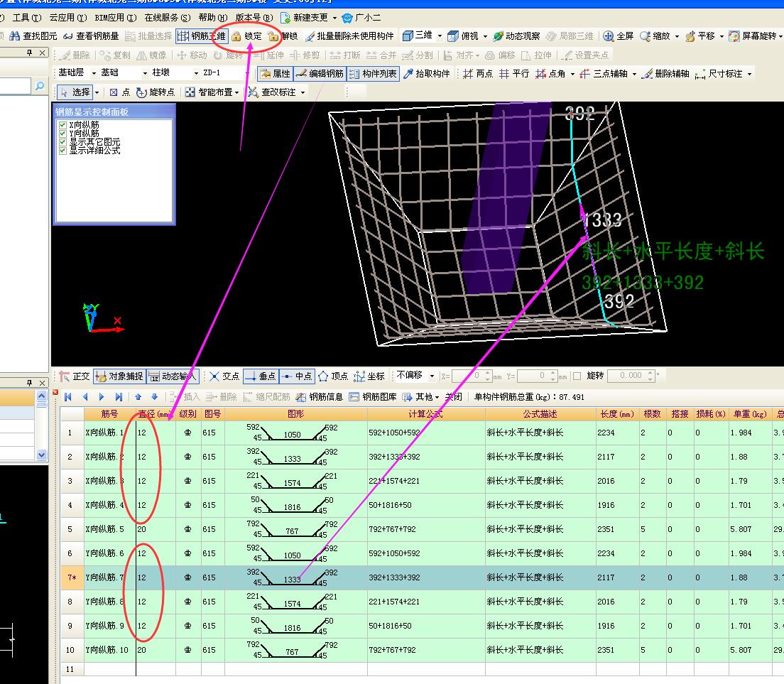Expand the 智能布置 dropdown
The image size is (784, 684).
(236, 92)
